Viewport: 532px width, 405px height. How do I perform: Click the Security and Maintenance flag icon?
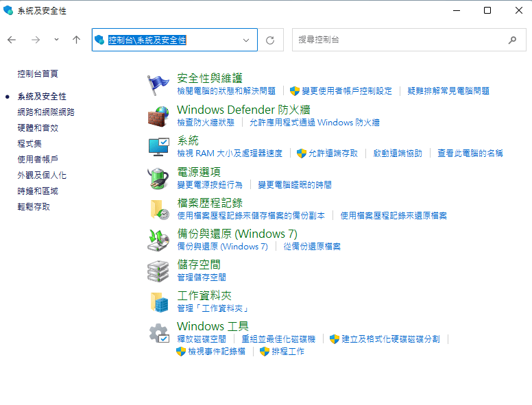[158, 85]
